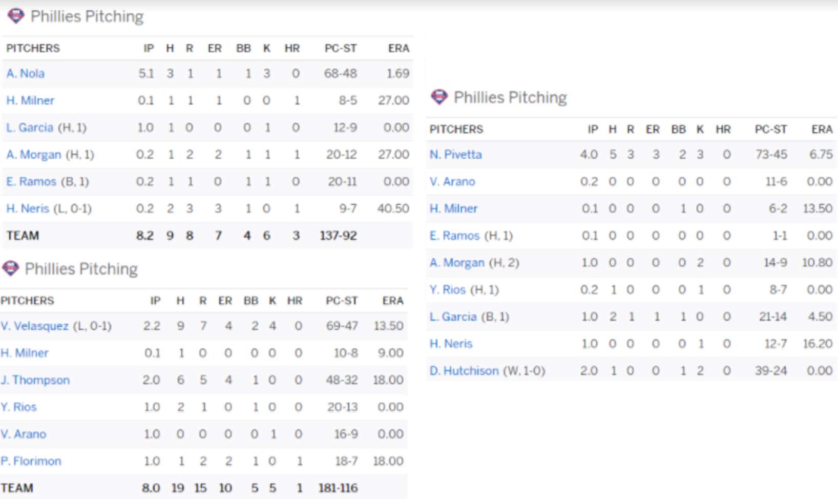Image resolution: width=838 pixels, height=504 pixels.
Task: Open D. Hutchison player link
Action: point(464,370)
